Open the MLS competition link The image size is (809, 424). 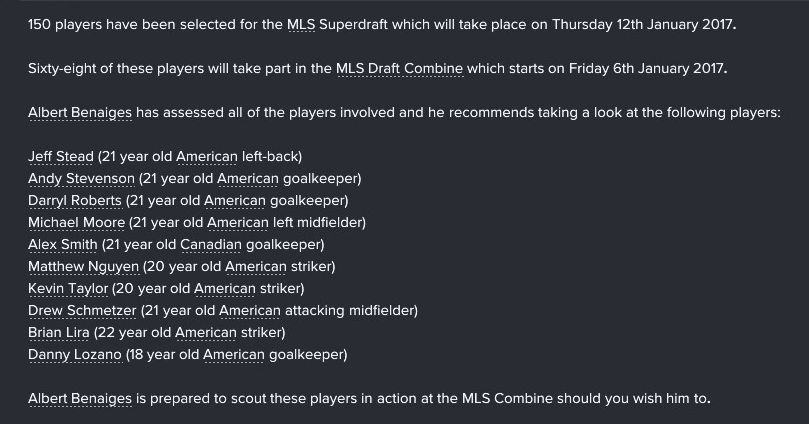point(301,25)
